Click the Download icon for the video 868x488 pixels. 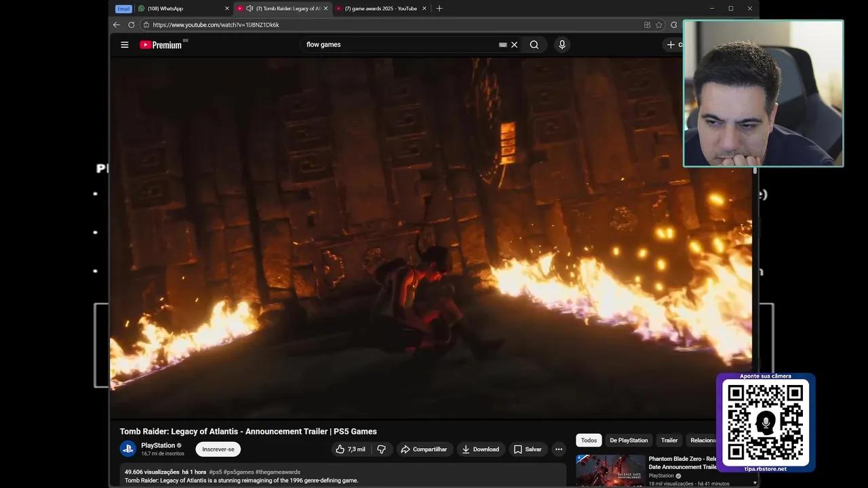point(465,449)
